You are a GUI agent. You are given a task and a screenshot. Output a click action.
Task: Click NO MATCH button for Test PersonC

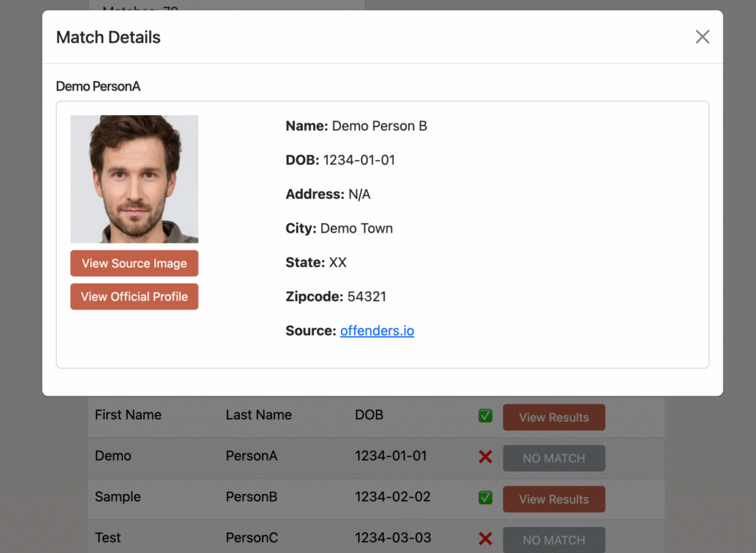point(554,540)
